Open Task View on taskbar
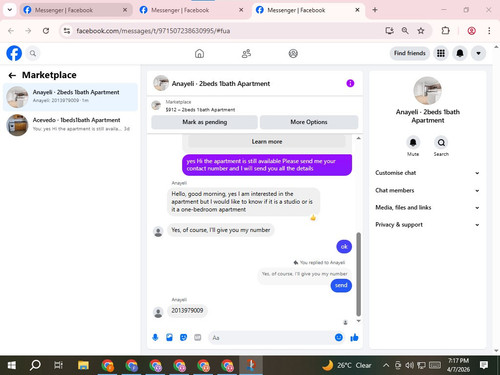Viewport: 500px width, 375px height. click(59, 365)
